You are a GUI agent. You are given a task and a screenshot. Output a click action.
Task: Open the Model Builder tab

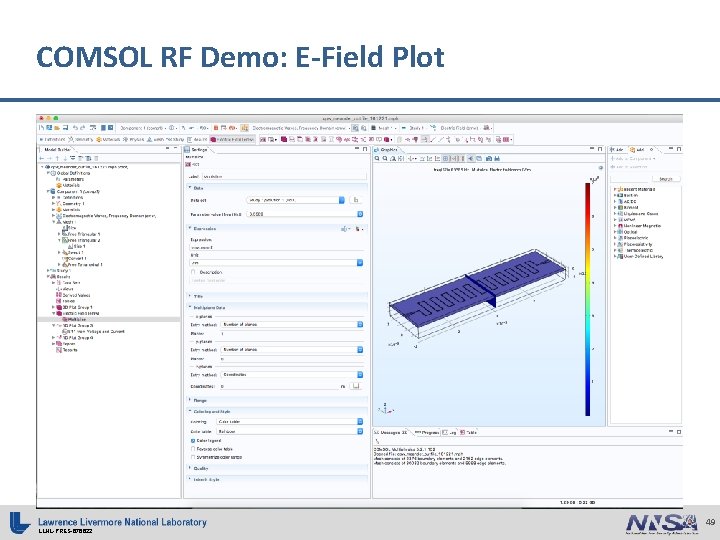(57, 150)
